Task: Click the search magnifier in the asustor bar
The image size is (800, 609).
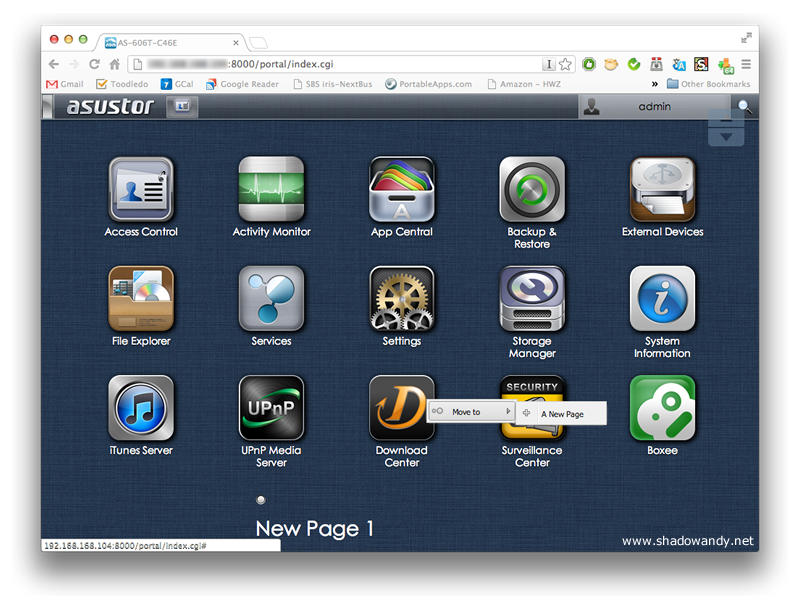Action: tap(744, 106)
